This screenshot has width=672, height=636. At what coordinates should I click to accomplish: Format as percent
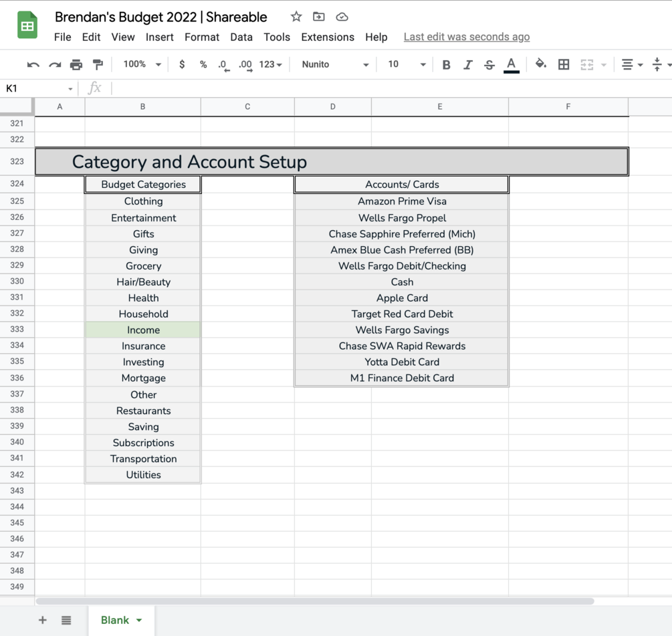coord(203,64)
